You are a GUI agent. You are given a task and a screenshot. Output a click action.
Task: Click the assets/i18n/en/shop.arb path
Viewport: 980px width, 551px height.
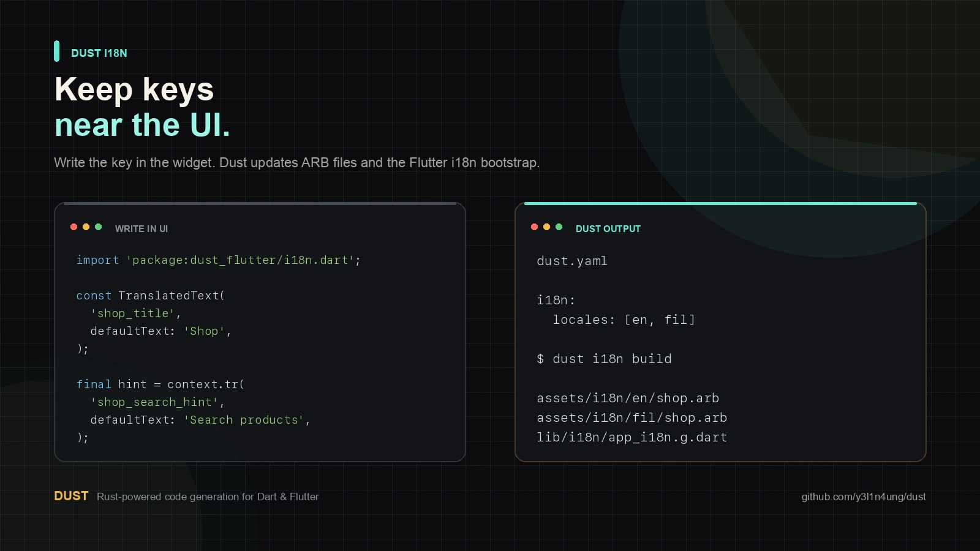[628, 398]
